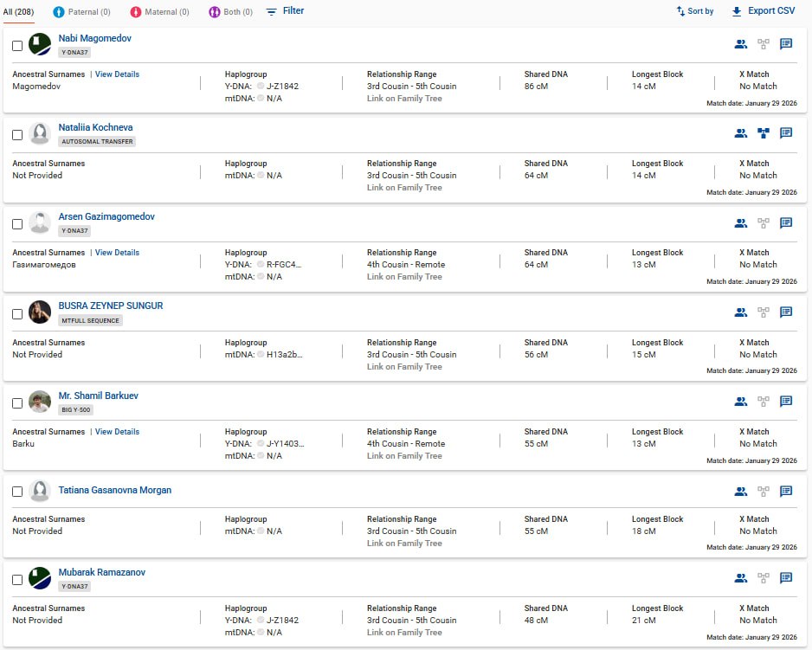Open Tatiana Gasanovna Morgan profile name
812x650 pixels.
(114, 490)
